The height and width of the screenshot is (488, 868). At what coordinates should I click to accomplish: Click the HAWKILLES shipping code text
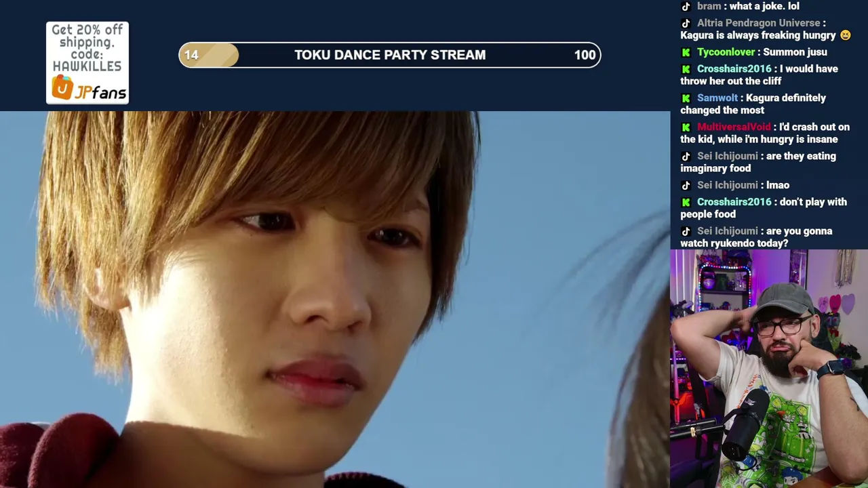(87, 66)
